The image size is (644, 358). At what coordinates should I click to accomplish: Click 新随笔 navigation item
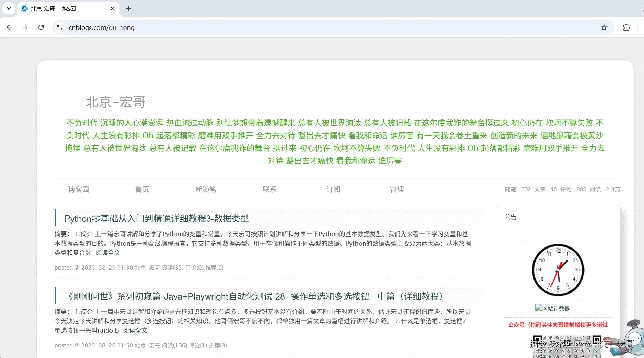pyautogui.click(x=206, y=189)
